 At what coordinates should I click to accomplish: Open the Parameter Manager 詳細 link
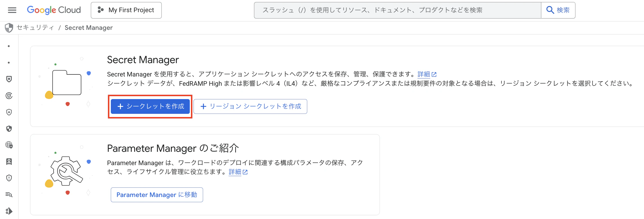tap(235, 172)
